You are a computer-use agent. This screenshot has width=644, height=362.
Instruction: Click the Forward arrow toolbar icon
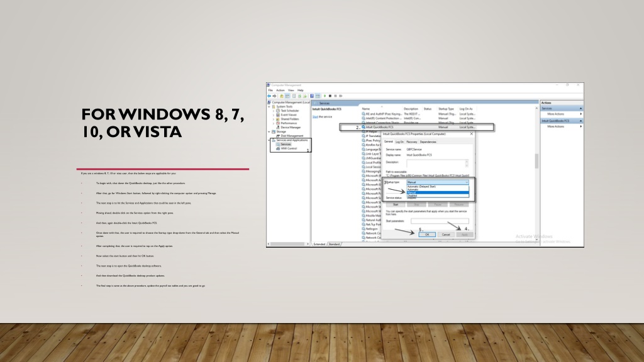pos(274,96)
